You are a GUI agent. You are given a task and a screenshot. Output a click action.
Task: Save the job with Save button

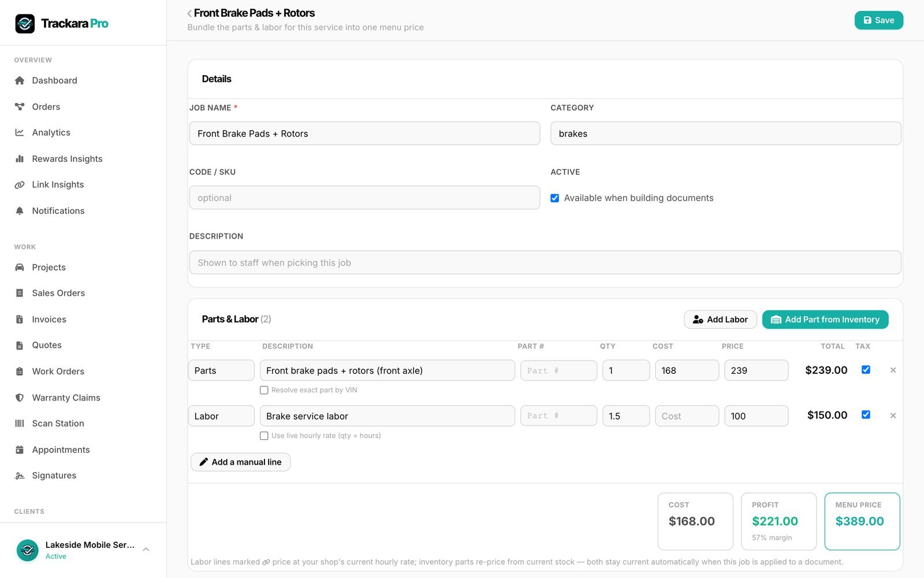[x=878, y=20]
